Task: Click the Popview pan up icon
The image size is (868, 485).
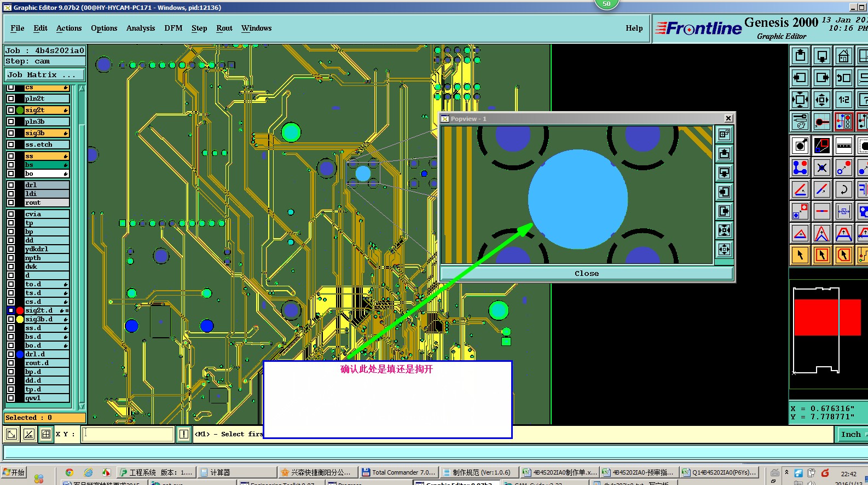Action: point(724,154)
